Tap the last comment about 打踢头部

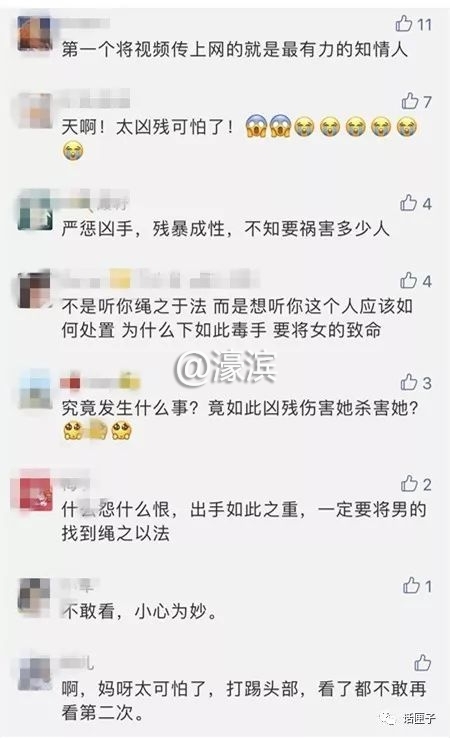[244, 701]
